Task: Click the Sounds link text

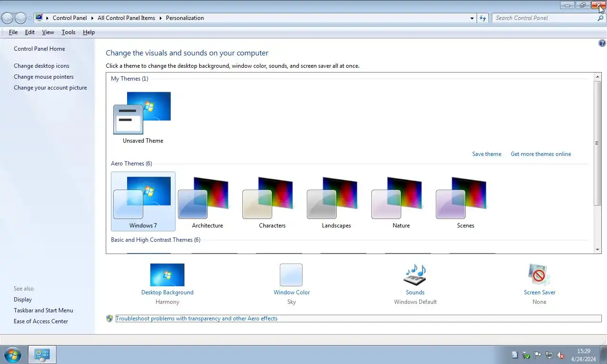Action: point(415,292)
